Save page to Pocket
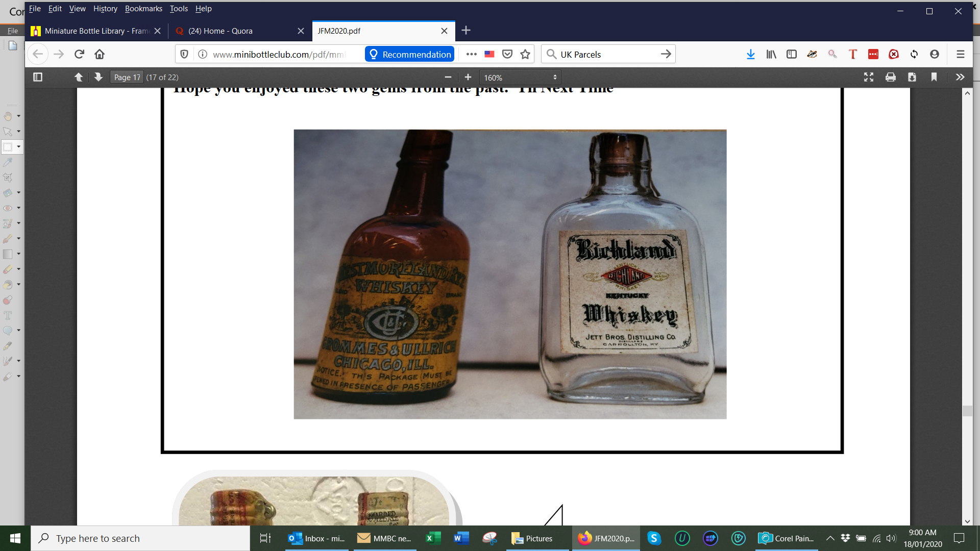This screenshot has height=551, width=980. [x=507, y=54]
